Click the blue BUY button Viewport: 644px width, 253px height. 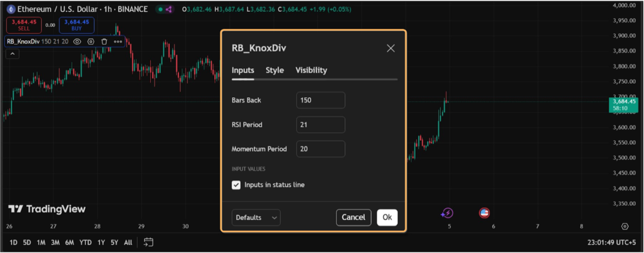pos(77,25)
